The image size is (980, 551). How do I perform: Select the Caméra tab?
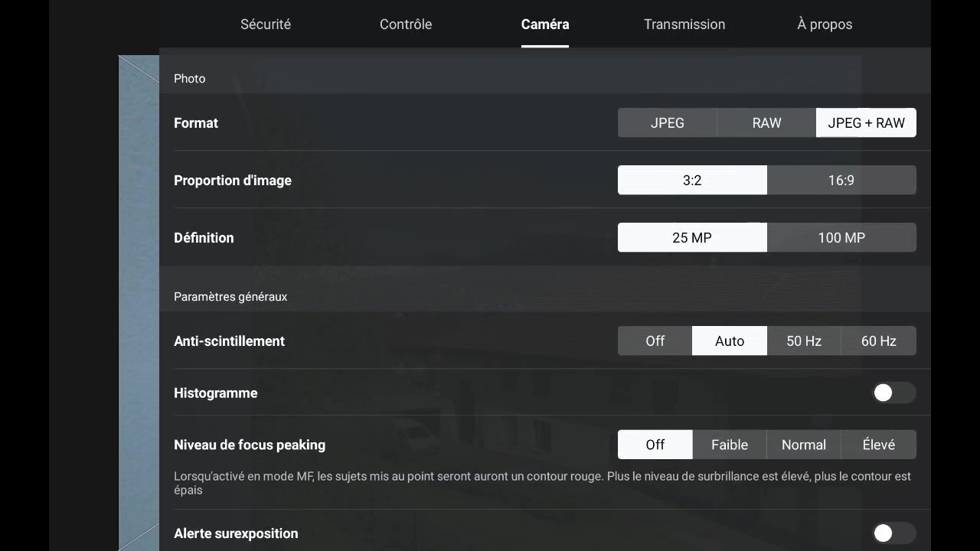[545, 24]
